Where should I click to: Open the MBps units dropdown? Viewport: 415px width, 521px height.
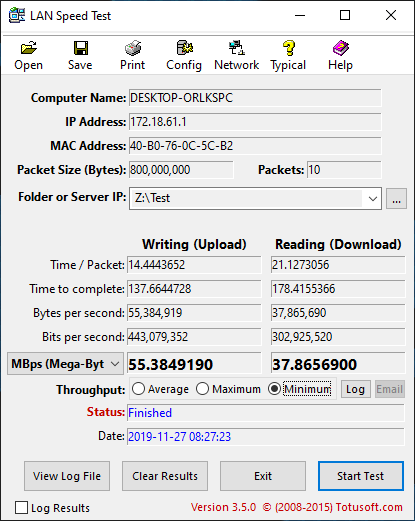click(x=65, y=364)
